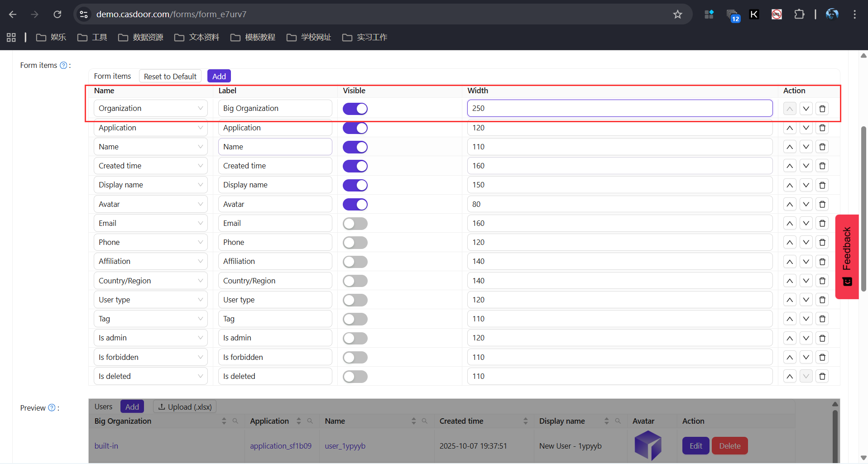Click the Width field of Phone row
Image resolution: width=868 pixels, height=464 pixels.
[x=619, y=243]
